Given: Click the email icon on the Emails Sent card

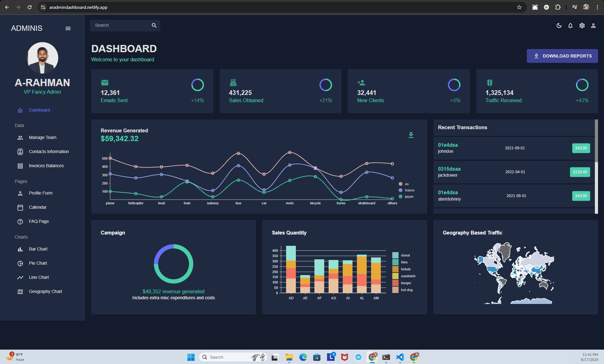Looking at the screenshot, I should [x=105, y=83].
